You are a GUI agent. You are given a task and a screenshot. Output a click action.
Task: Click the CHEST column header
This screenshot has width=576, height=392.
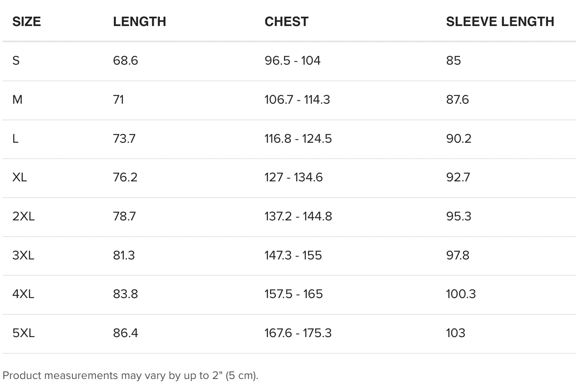286,22
